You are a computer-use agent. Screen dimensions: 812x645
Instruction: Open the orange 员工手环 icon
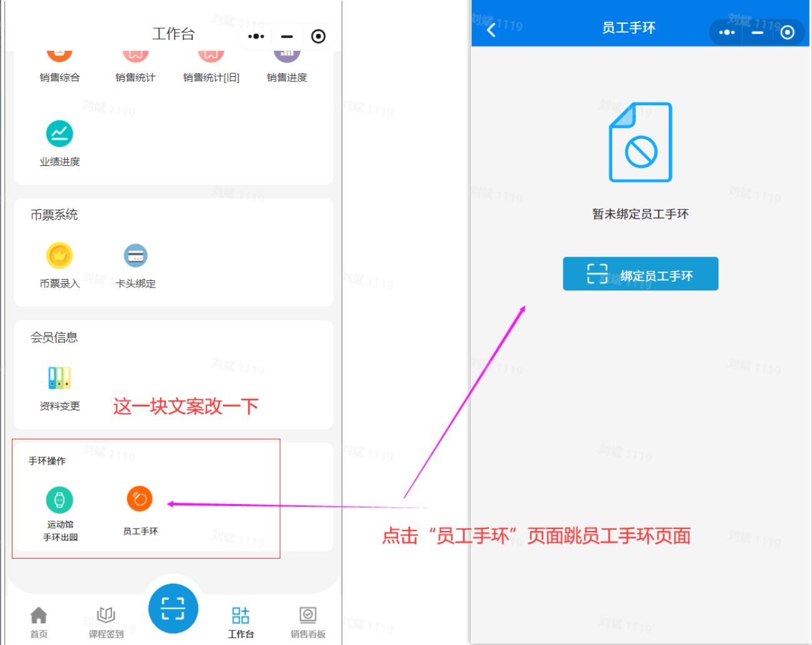click(x=140, y=499)
